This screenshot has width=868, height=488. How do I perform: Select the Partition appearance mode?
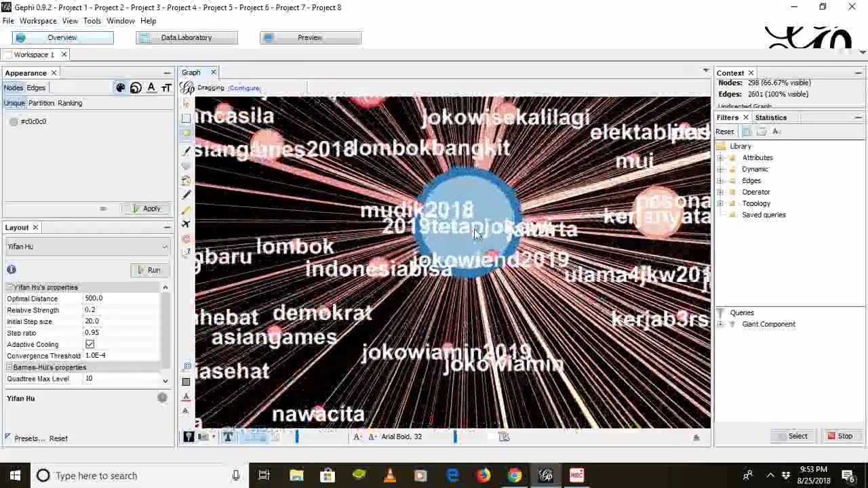pos(41,103)
